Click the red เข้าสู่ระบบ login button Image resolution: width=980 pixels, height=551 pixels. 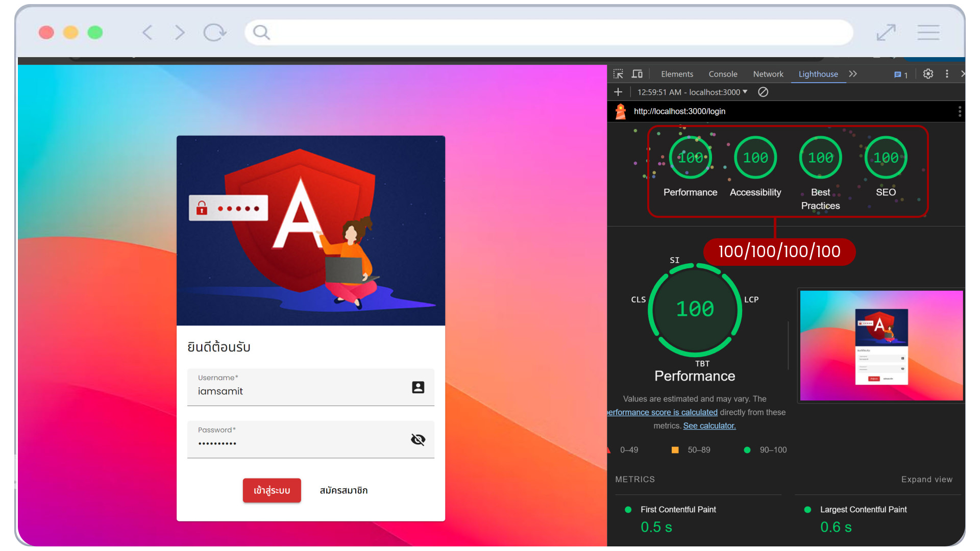(272, 490)
